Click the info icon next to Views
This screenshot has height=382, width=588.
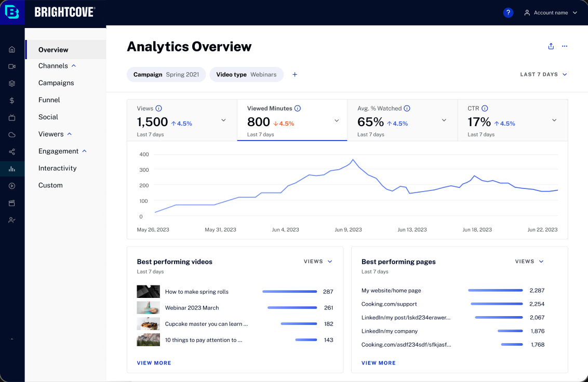pos(158,108)
